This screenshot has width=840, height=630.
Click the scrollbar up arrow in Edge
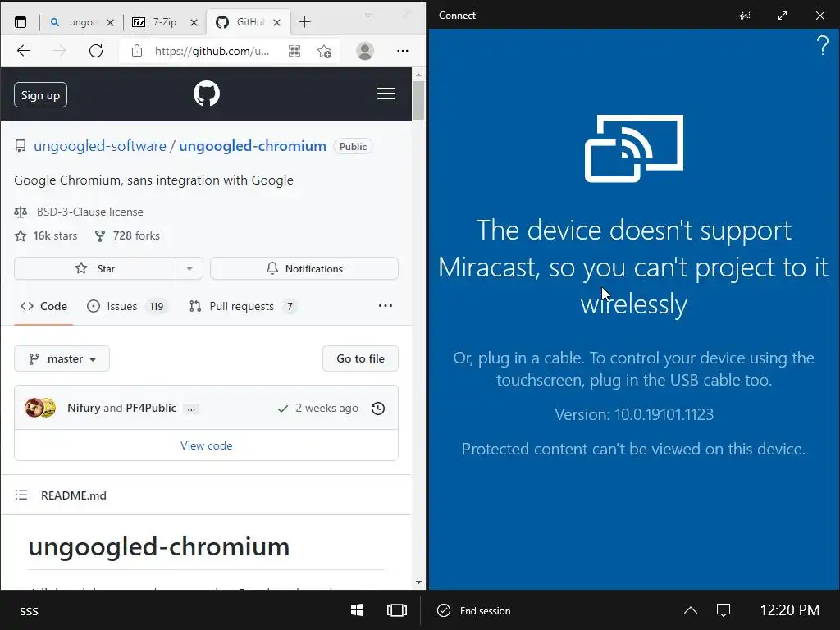click(418, 75)
